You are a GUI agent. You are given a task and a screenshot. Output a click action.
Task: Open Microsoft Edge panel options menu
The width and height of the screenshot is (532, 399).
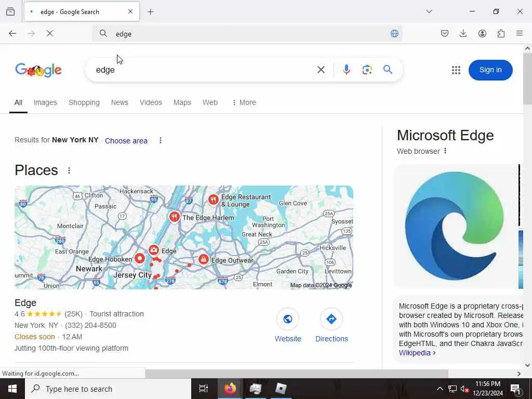[445, 151]
